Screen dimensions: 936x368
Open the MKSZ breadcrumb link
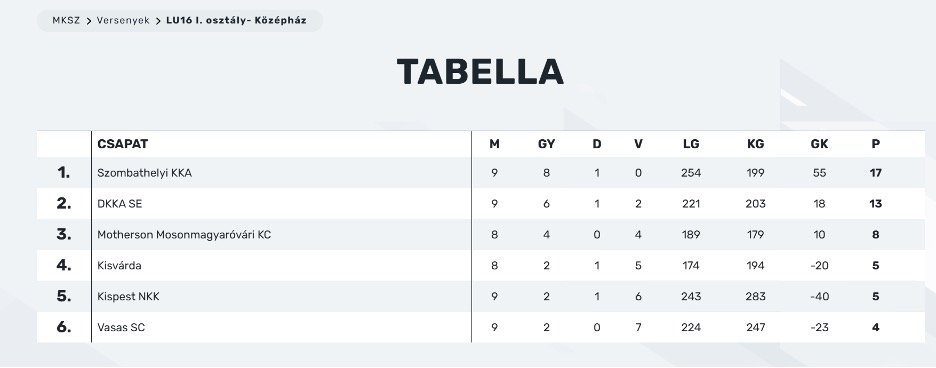point(66,20)
